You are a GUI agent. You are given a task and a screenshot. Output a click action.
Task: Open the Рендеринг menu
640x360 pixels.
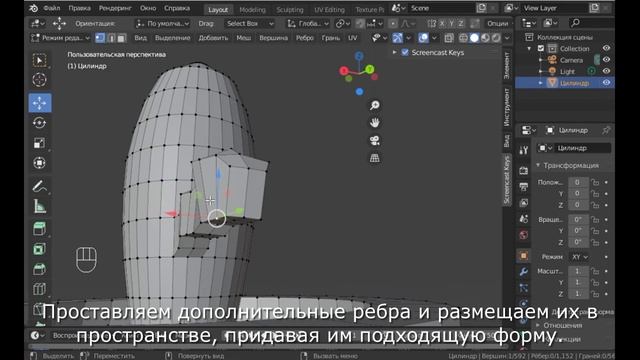coord(115,8)
